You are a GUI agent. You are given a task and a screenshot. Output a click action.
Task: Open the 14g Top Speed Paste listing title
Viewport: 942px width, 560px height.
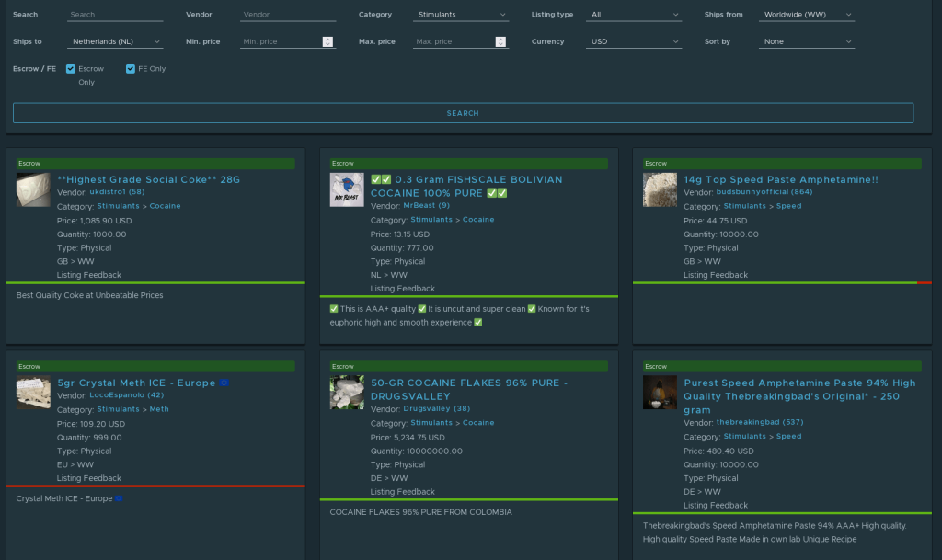tap(781, 179)
